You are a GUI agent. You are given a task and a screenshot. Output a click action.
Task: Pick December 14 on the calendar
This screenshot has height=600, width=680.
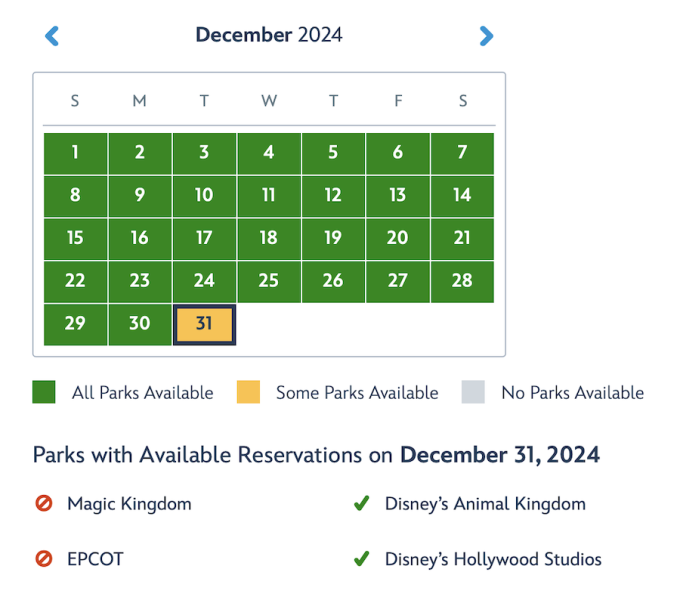(x=462, y=196)
